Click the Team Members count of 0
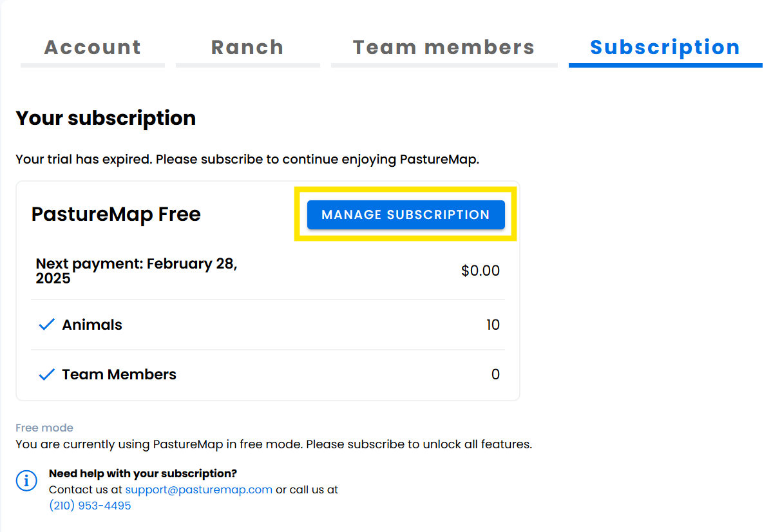Screen dimensions: 771x532 495,374
